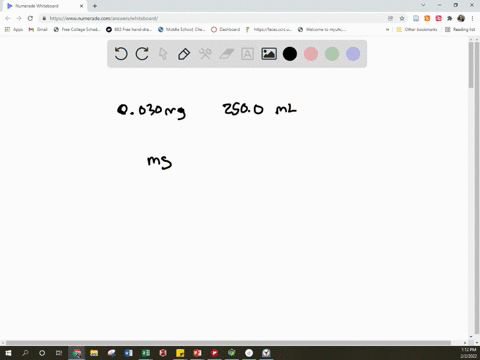Open the Apps bookmark
The height and width of the screenshot is (360, 480).
point(14,29)
